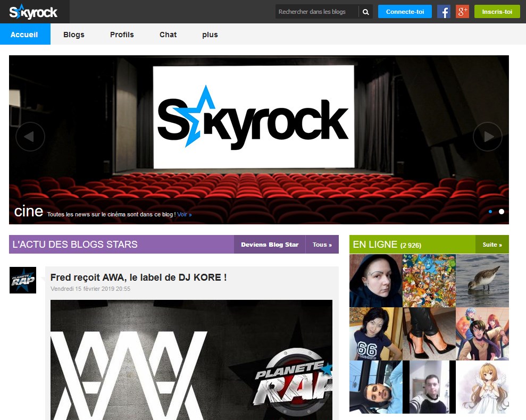Advance carousel with right arrow
The width and height of the screenshot is (526, 420).
[x=487, y=137]
